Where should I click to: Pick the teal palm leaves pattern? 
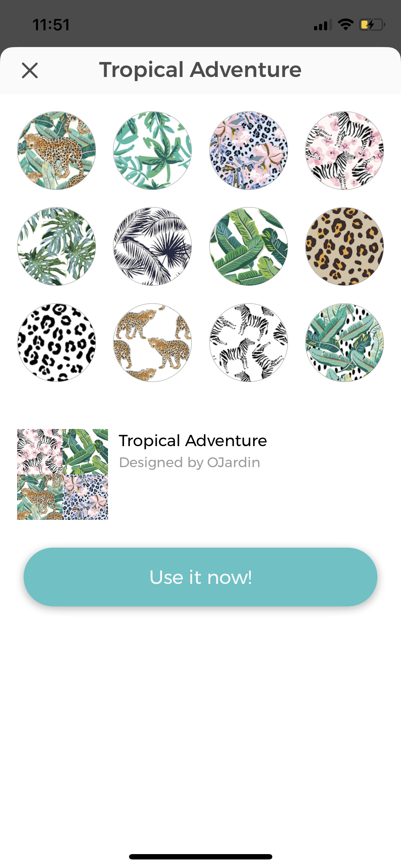click(x=153, y=150)
